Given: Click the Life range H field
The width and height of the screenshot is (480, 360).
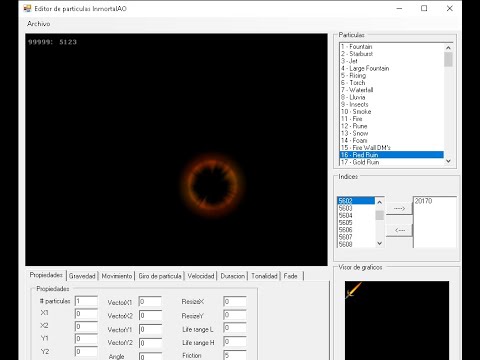Looking at the screenshot, I should 235,341.
